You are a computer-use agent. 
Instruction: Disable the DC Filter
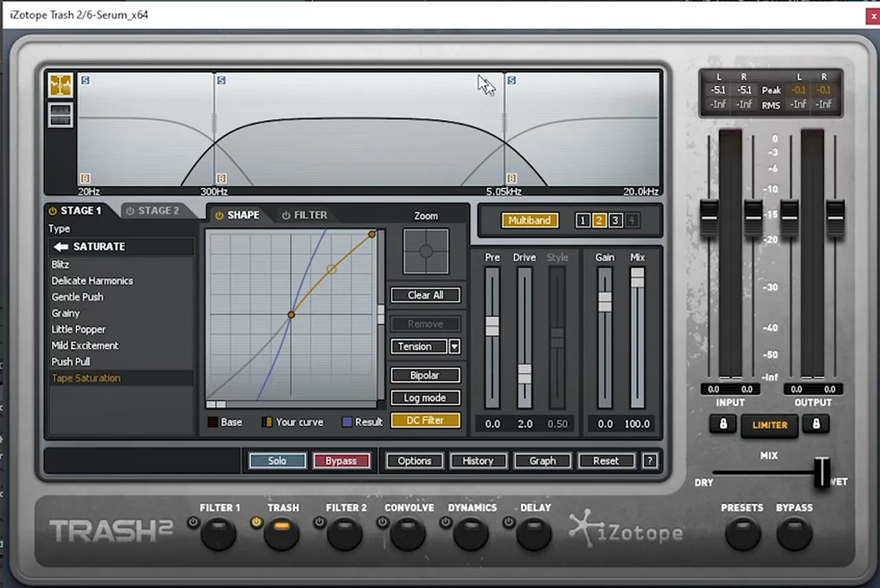tap(426, 420)
